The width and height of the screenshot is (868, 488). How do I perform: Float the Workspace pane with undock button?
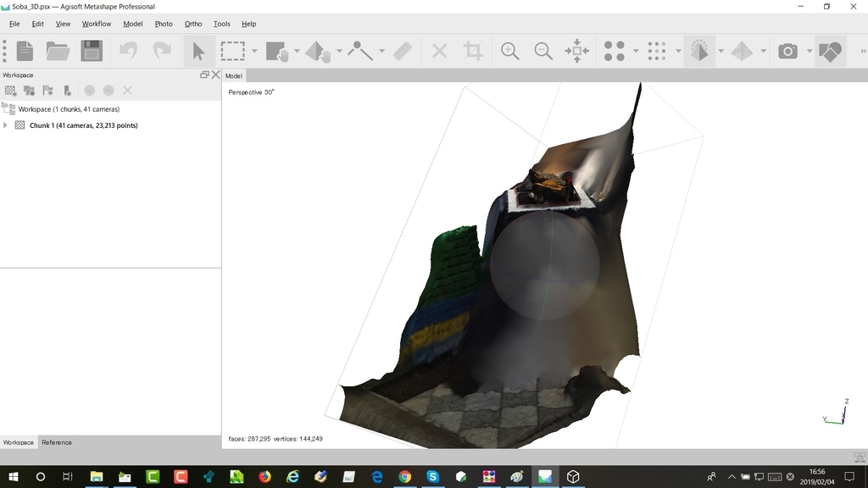[x=204, y=75]
